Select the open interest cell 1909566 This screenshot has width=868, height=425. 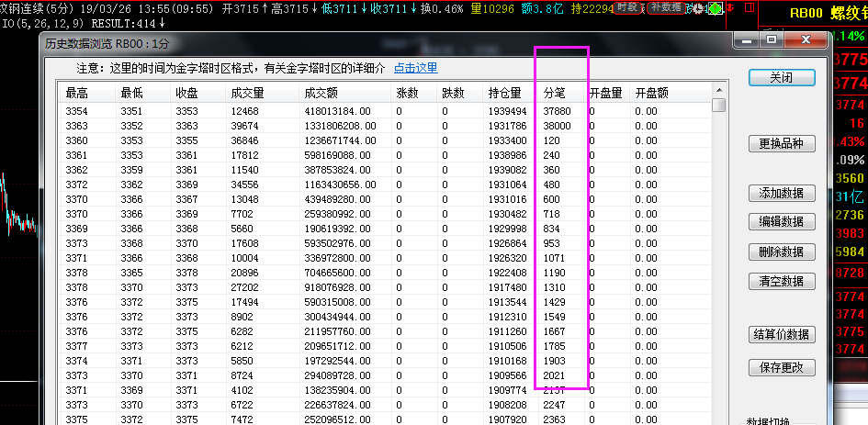click(507, 375)
